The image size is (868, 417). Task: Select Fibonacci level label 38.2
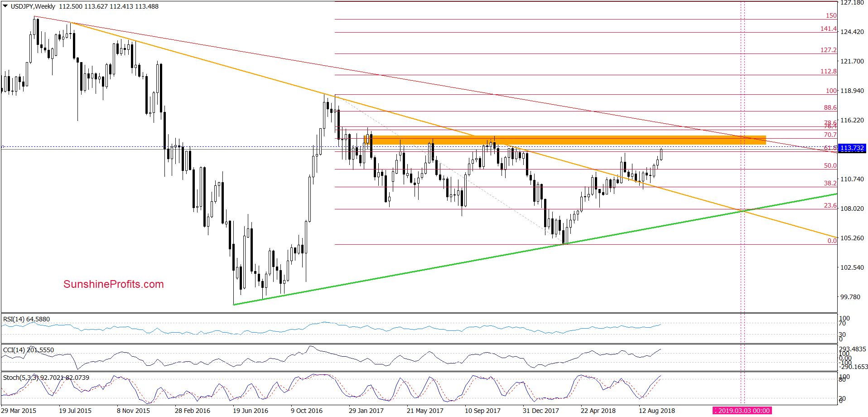(830, 183)
